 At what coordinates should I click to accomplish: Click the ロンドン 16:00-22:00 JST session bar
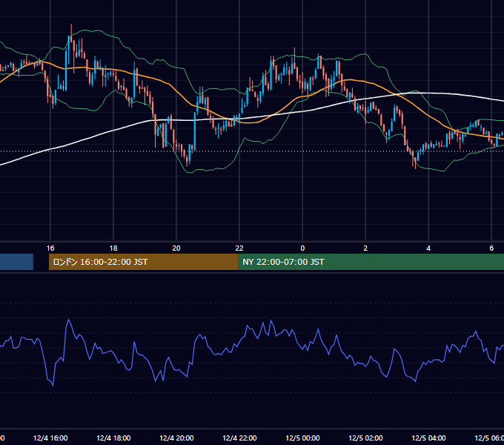[x=143, y=262]
